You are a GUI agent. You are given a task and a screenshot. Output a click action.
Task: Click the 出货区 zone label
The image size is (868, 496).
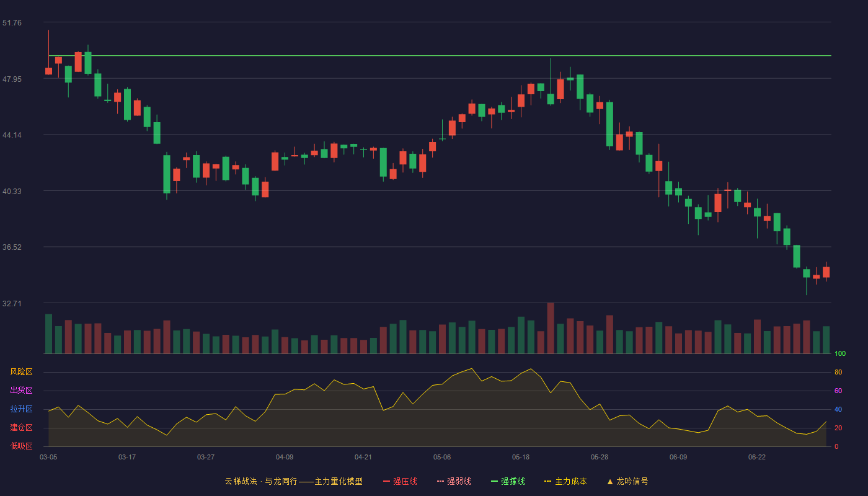pos(21,391)
